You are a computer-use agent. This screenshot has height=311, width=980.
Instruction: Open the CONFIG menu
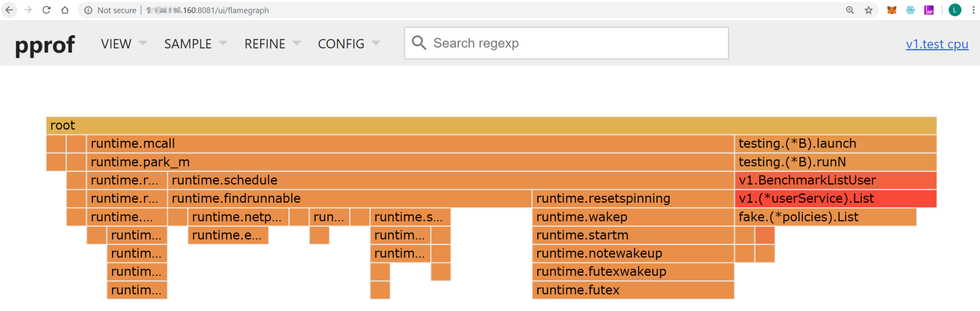point(349,44)
